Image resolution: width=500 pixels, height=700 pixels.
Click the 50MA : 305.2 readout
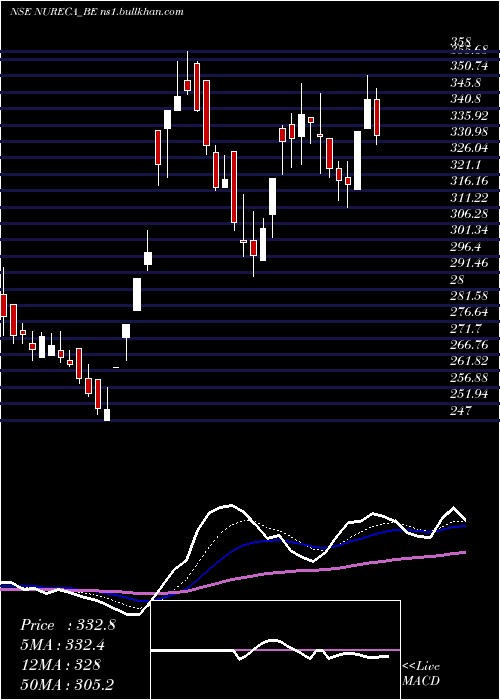pos(68,685)
